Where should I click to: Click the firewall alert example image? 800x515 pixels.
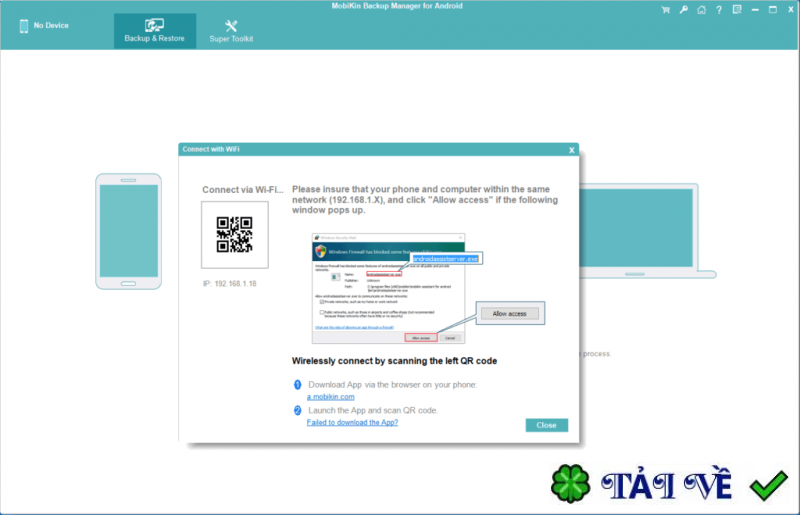click(x=388, y=288)
